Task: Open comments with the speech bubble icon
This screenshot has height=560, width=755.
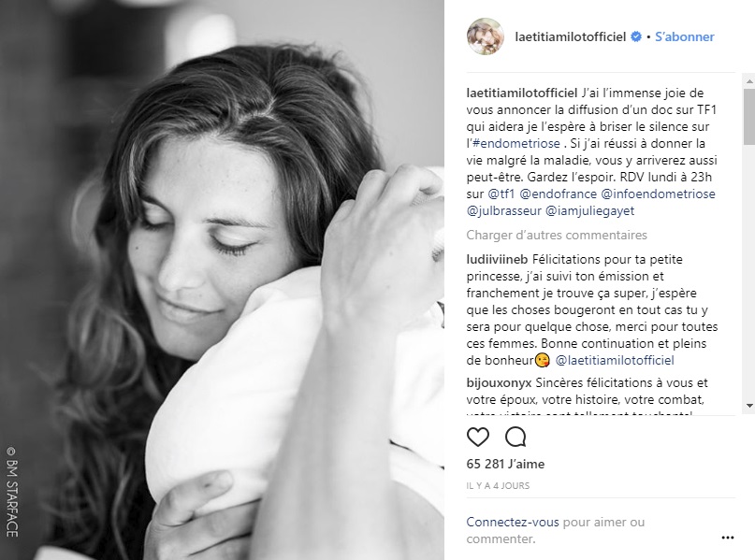Action: pos(515,437)
